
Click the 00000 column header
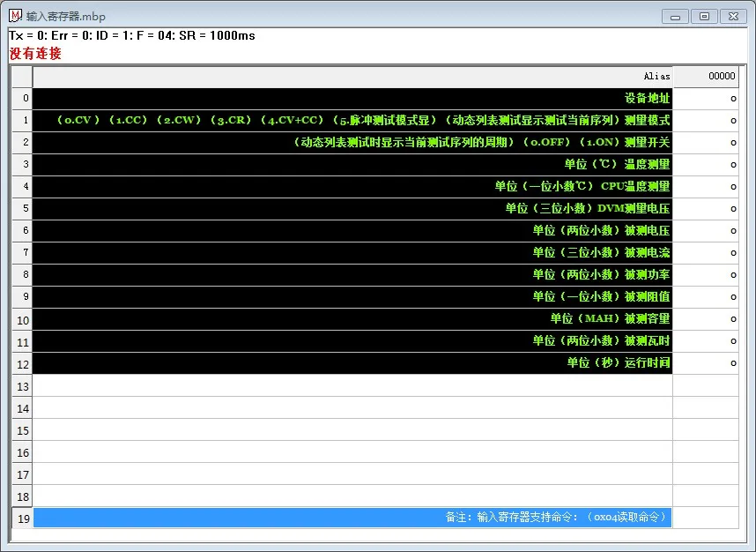click(706, 76)
